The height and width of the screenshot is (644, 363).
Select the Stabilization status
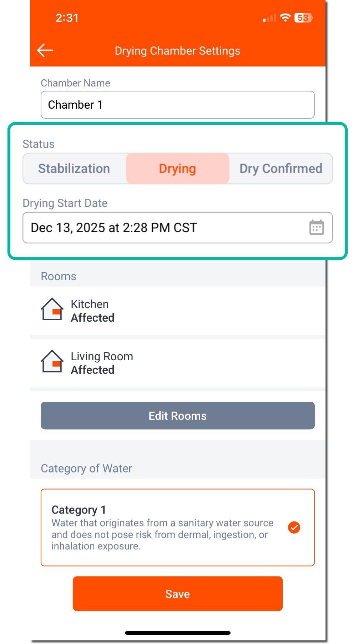[74, 169]
